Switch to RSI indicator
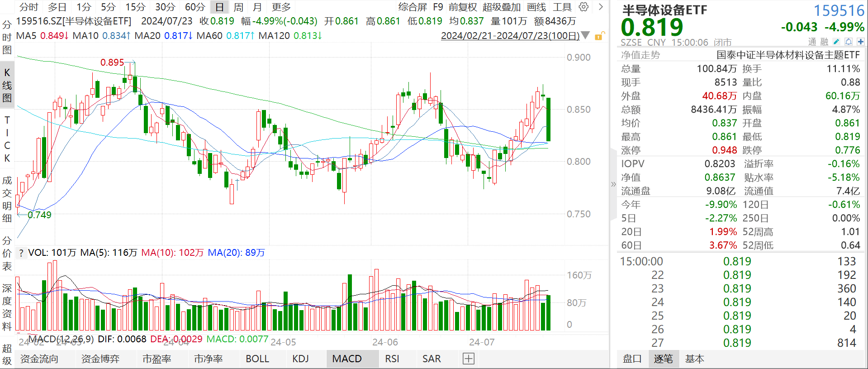The height and width of the screenshot is (369, 868). click(x=392, y=359)
